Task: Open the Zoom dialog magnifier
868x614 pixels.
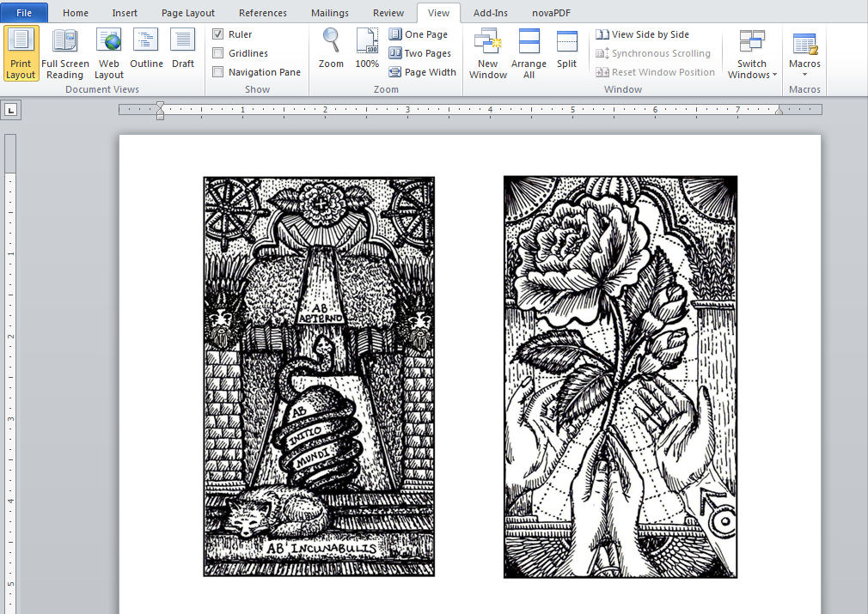Action: 331,48
